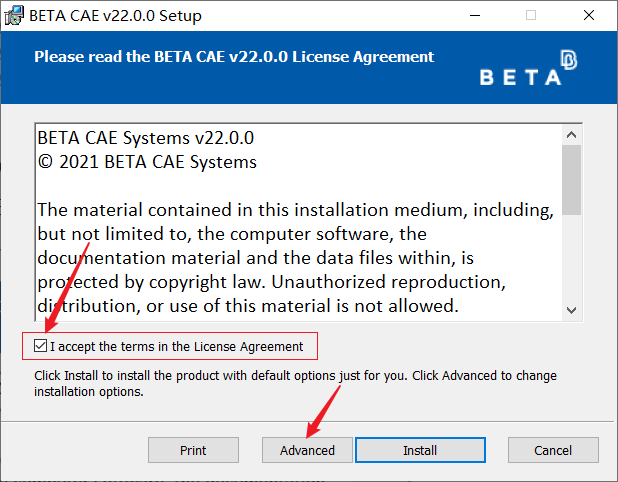This screenshot has width=618, height=482.
Task: Click the 'I accept the terms' label text
Action: (x=176, y=347)
